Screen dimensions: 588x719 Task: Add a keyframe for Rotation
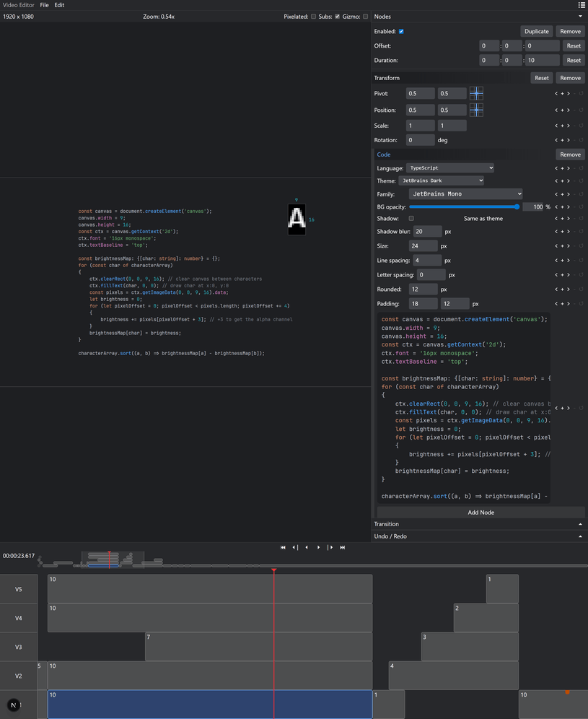tap(562, 140)
